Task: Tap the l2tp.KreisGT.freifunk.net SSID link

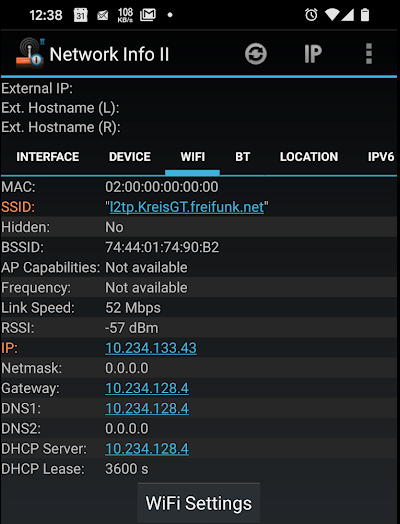Action: (x=187, y=207)
